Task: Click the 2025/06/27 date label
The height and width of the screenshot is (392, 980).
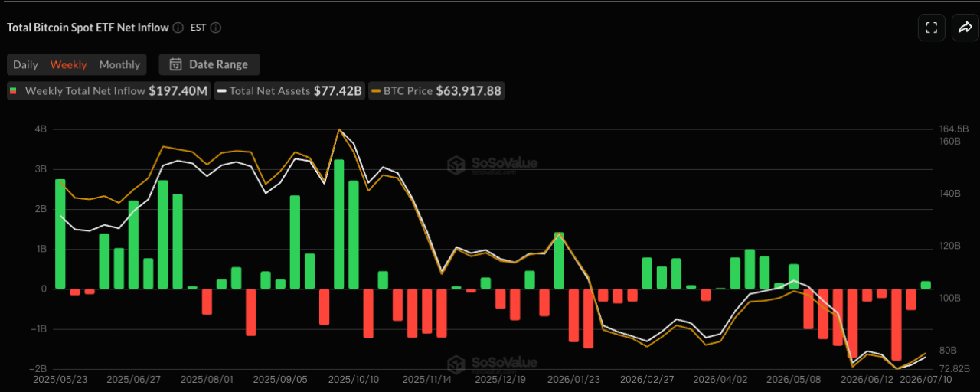Action: click(133, 379)
